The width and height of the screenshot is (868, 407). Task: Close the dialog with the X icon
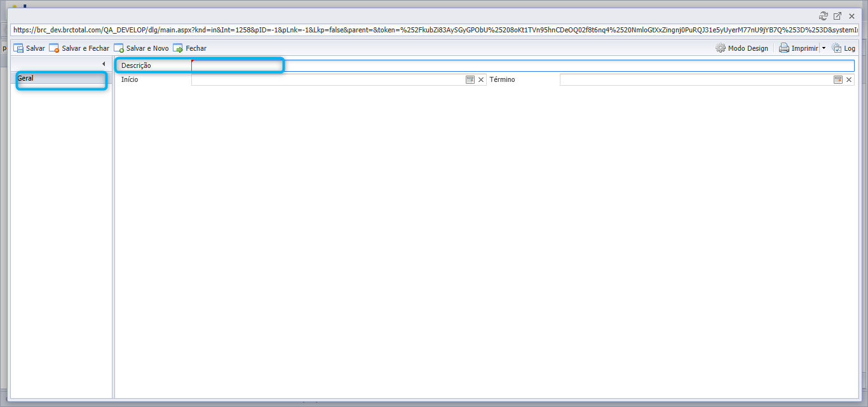pos(851,16)
